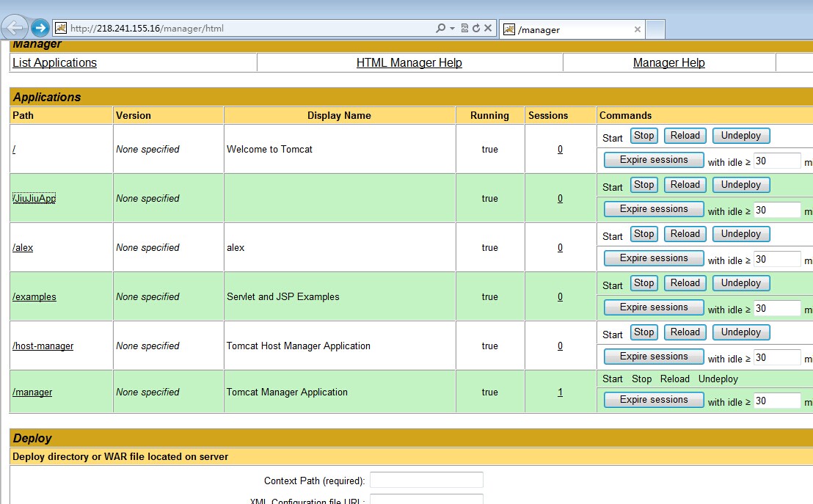Open the /JiuJiuApp path link
Viewport: 813px width, 504px height.
click(x=34, y=198)
